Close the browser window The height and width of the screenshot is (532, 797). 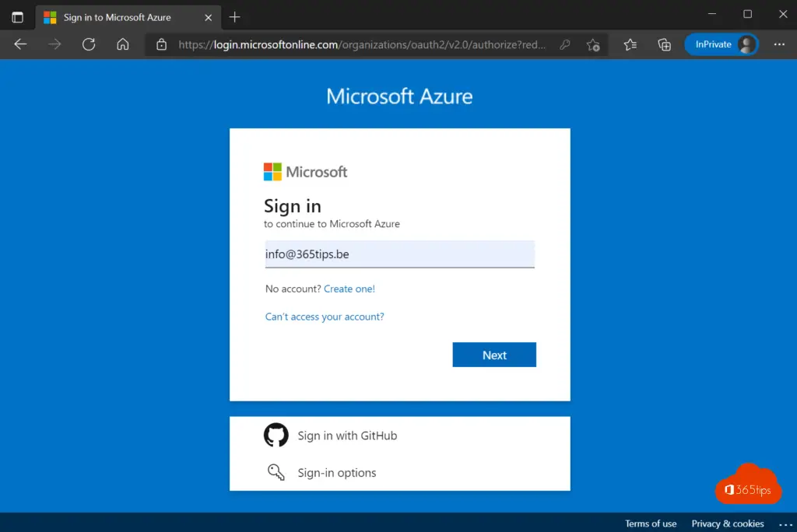click(783, 14)
